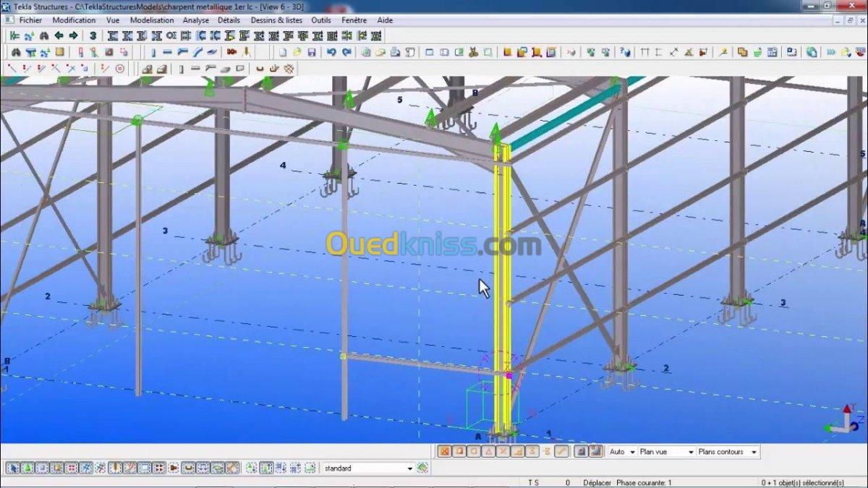Open the standard selection filter dropdown
The width and height of the screenshot is (868, 488).
pos(369,468)
